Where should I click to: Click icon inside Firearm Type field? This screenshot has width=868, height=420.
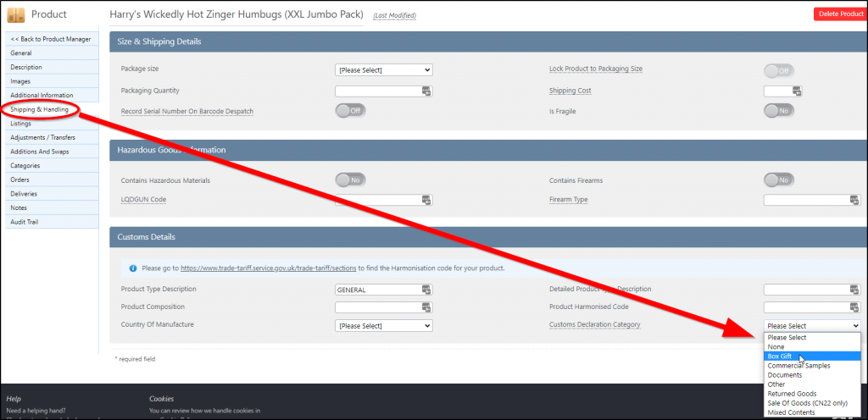click(855, 200)
